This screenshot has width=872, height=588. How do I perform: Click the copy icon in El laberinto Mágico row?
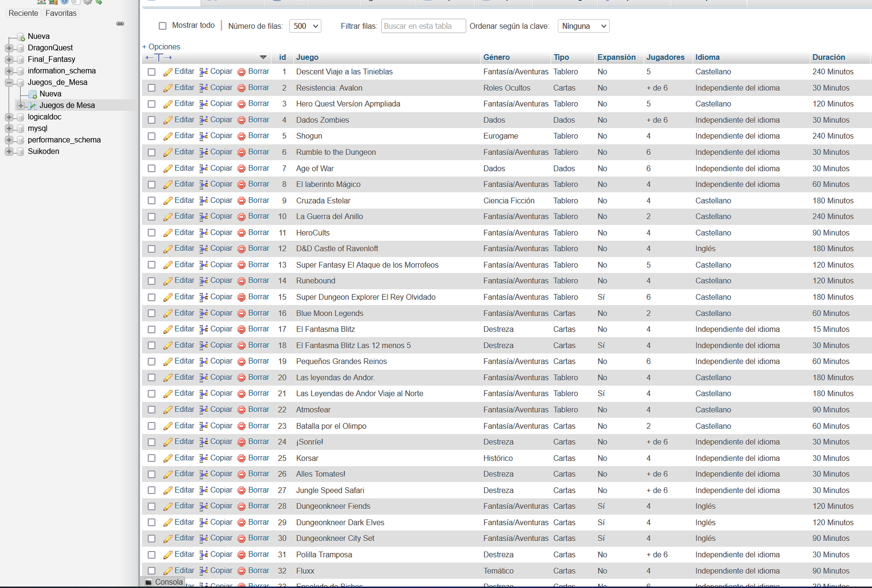(x=204, y=185)
